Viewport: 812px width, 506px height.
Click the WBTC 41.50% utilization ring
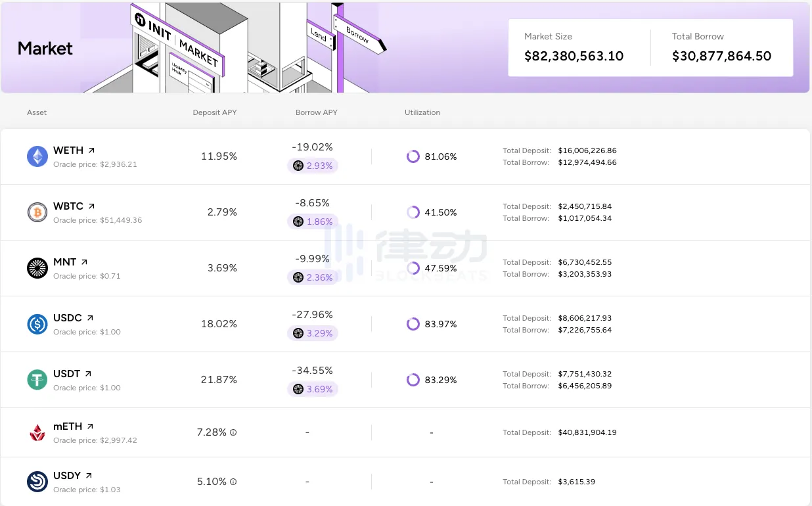point(413,212)
